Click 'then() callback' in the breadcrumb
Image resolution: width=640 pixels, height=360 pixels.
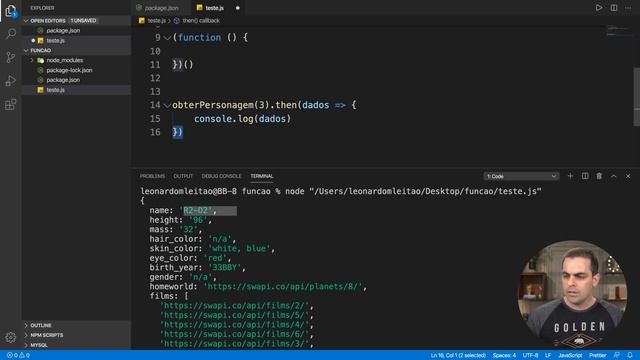pos(200,20)
